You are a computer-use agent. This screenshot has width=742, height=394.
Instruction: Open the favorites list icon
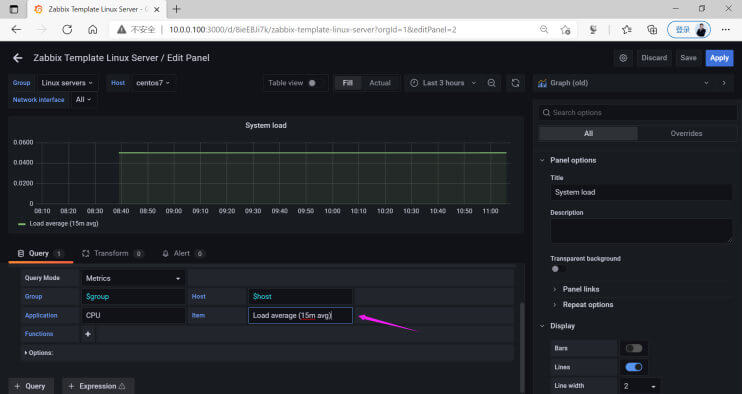click(627, 29)
